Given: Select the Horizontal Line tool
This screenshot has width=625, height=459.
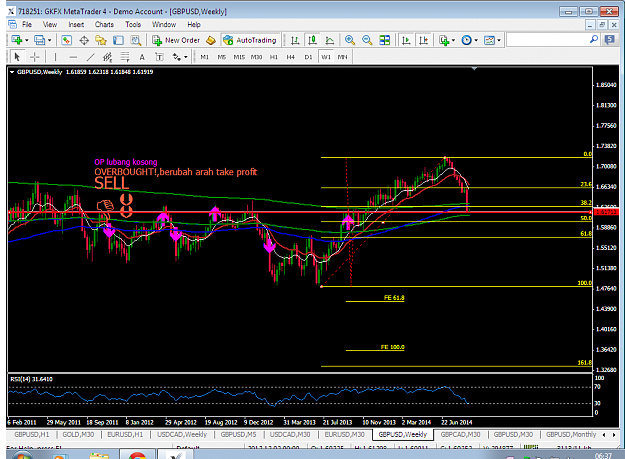Looking at the screenshot, I should coord(73,57).
